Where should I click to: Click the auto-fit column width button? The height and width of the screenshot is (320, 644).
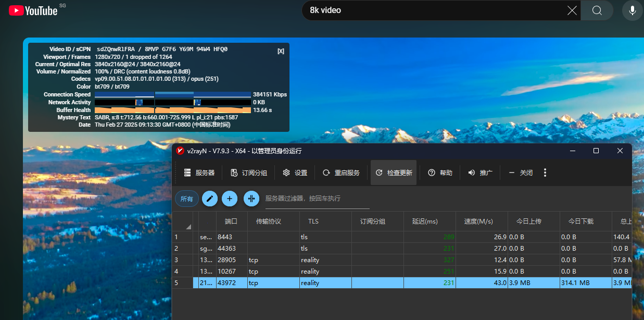point(251,199)
